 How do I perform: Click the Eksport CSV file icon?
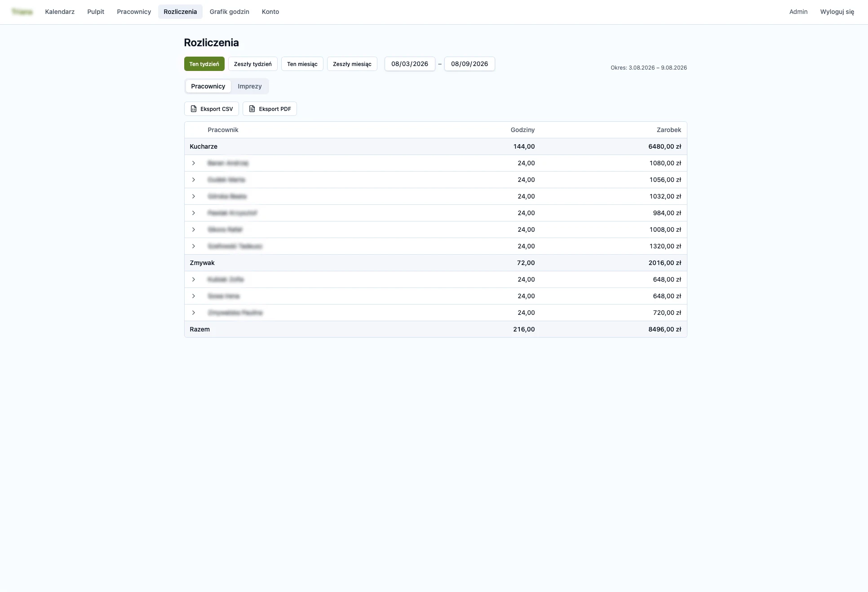point(194,109)
